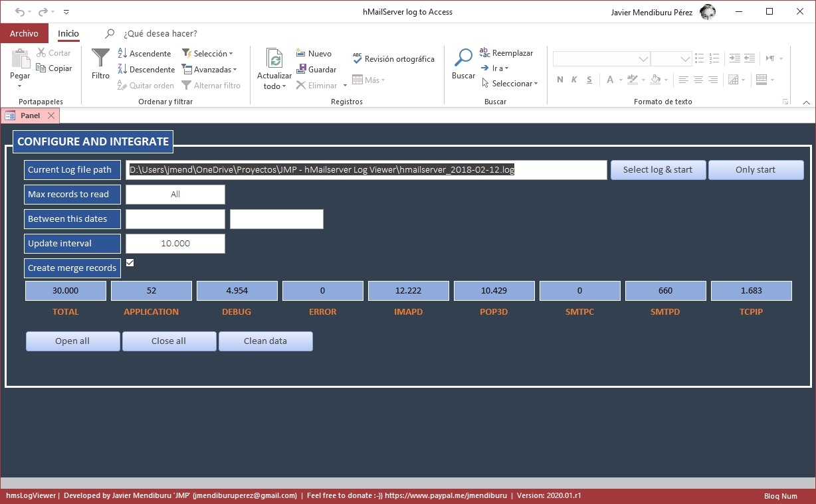Create a Nuevo record
The height and width of the screenshot is (504, 816).
[314, 53]
